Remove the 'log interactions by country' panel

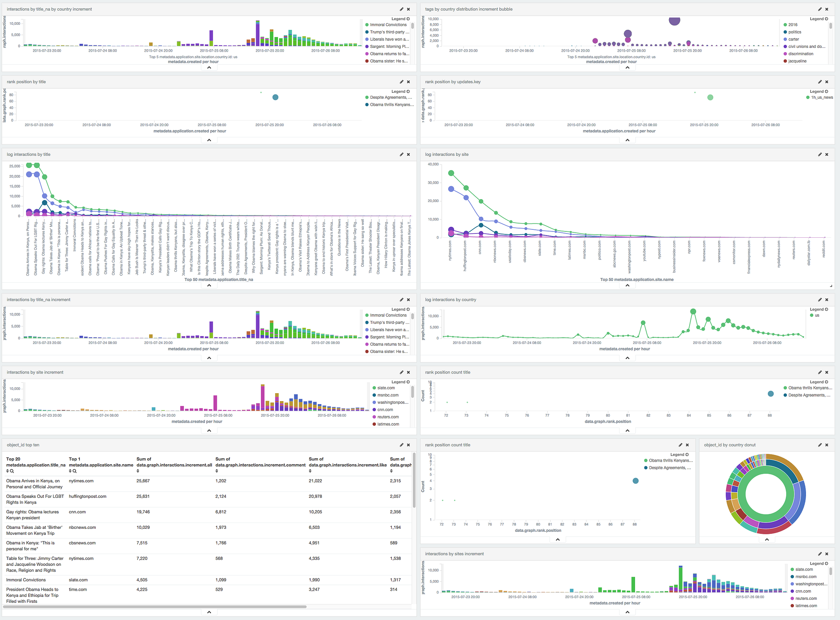click(x=827, y=300)
